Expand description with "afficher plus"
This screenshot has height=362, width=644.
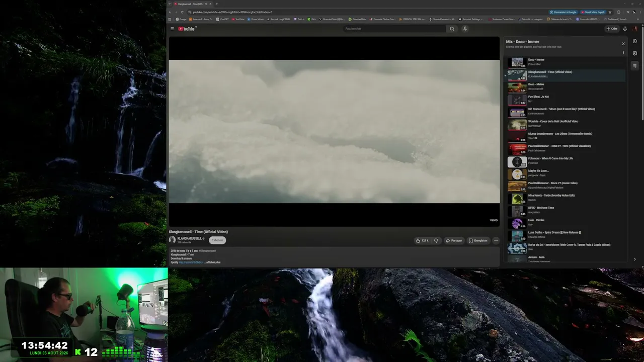[x=212, y=262]
